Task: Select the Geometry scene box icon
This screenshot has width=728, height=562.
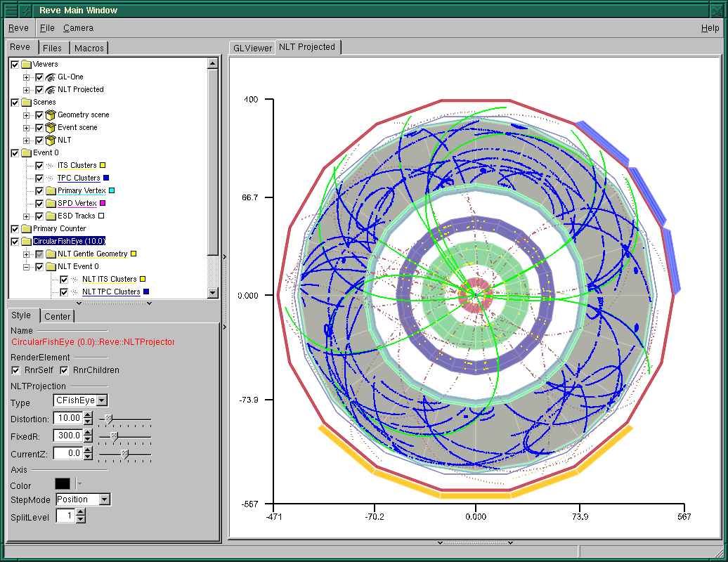Action: tap(49, 115)
